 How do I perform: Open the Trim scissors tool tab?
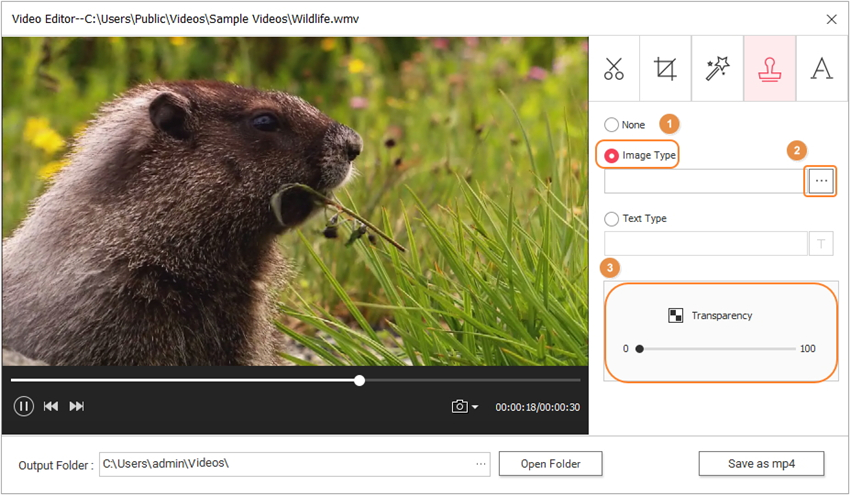click(x=614, y=69)
